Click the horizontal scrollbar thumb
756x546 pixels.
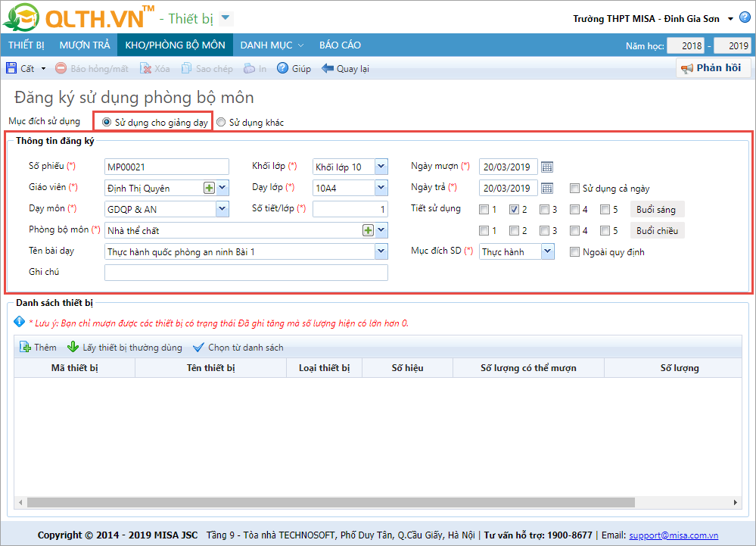click(x=331, y=503)
